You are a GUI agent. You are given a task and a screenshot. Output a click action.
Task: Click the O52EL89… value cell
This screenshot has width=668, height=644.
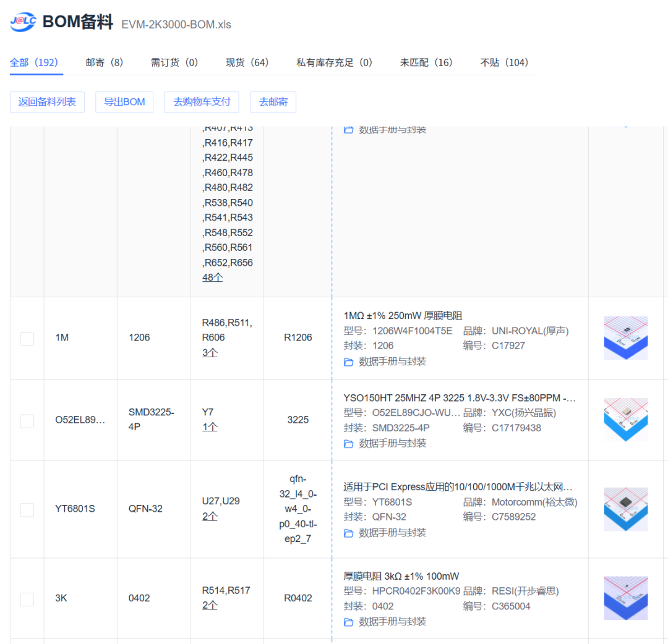click(80, 420)
